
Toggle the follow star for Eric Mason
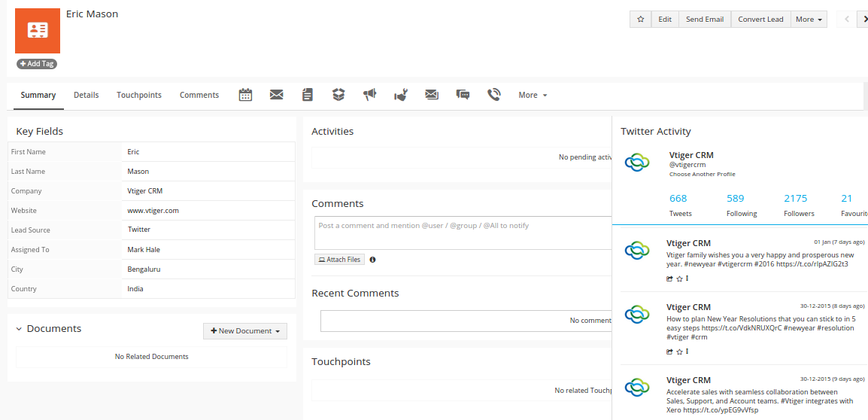(641, 20)
